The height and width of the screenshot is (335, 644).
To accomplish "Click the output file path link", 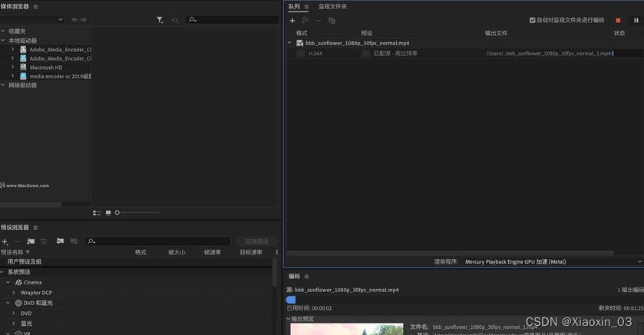I will [549, 54].
